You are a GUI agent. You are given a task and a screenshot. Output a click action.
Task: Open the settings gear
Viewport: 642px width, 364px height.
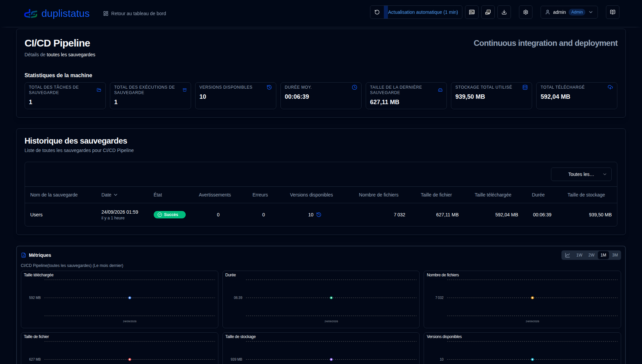[x=526, y=12]
